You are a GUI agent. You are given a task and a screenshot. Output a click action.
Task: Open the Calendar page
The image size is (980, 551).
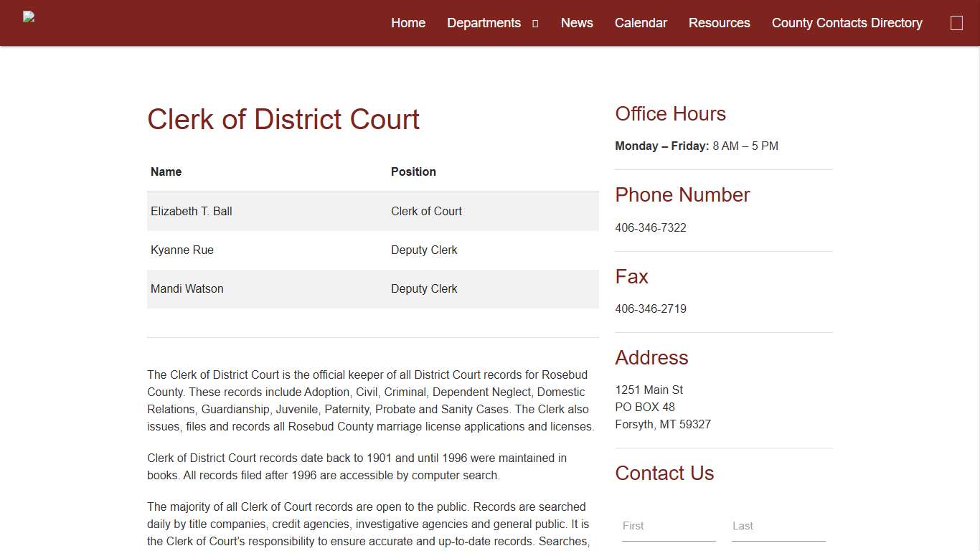click(641, 22)
